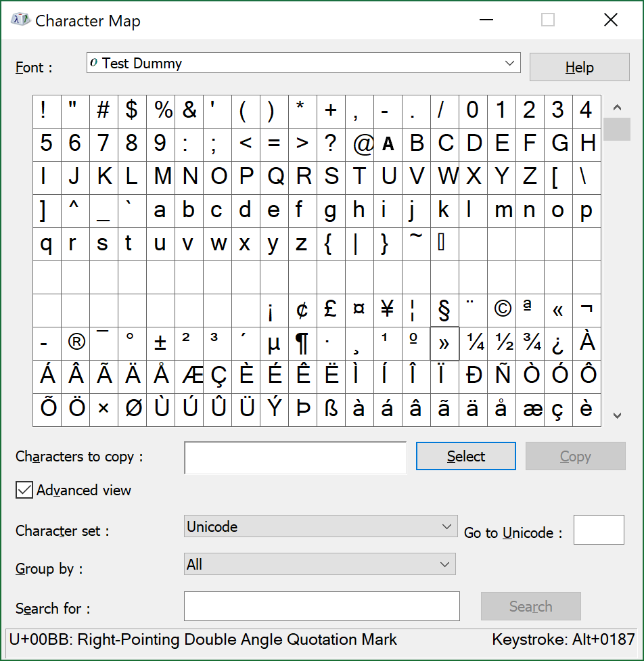
Task: Click the U+00BB status bar description
Action: coord(203,640)
